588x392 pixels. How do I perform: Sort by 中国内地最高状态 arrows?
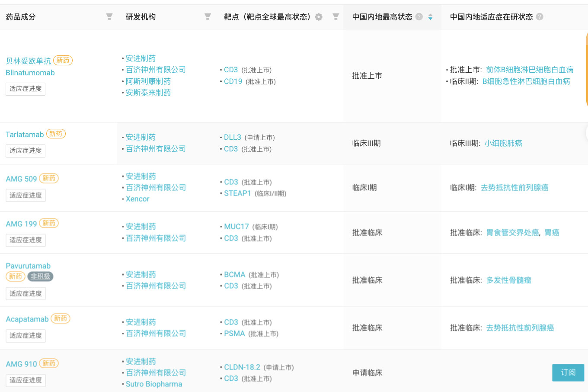point(430,17)
